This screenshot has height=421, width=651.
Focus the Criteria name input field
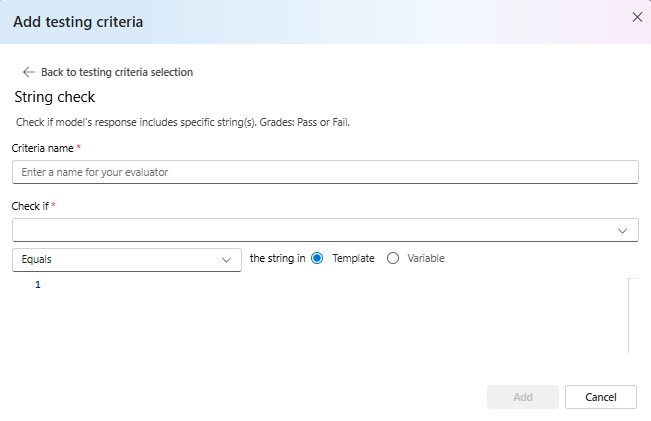coord(325,172)
